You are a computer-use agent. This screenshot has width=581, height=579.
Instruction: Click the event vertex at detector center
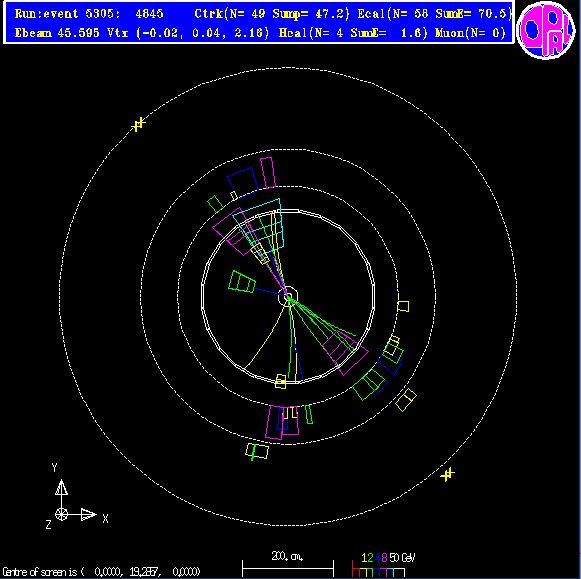click(x=288, y=296)
